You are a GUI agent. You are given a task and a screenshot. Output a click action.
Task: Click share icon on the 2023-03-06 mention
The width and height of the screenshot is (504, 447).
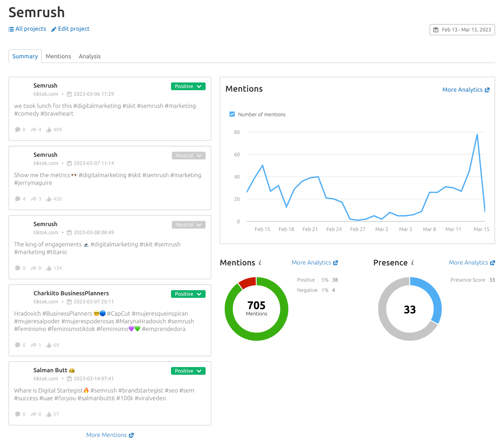point(33,130)
